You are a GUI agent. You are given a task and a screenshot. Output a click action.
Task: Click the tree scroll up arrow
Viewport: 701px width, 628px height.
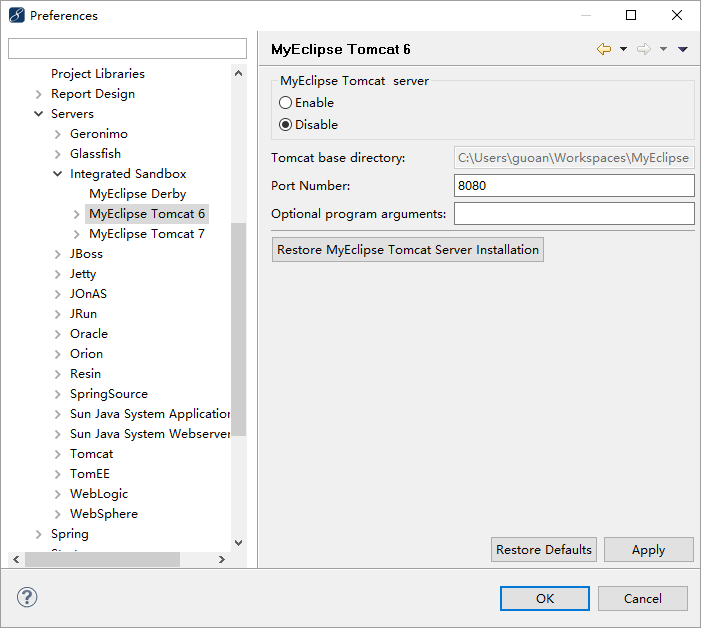pyautogui.click(x=239, y=73)
